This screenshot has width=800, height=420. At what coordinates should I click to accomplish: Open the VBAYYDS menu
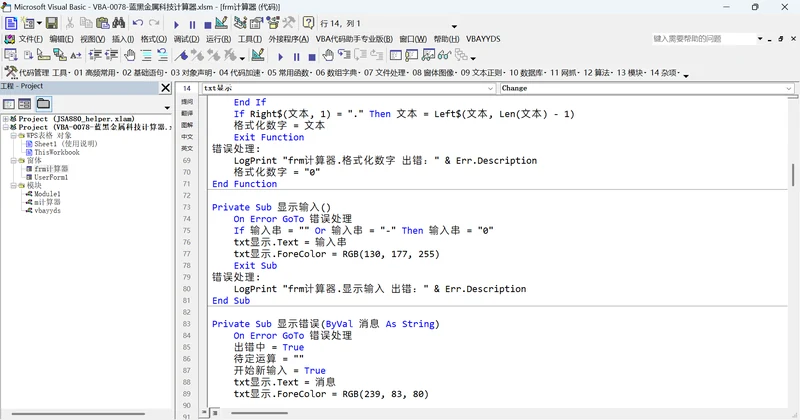point(483,39)
